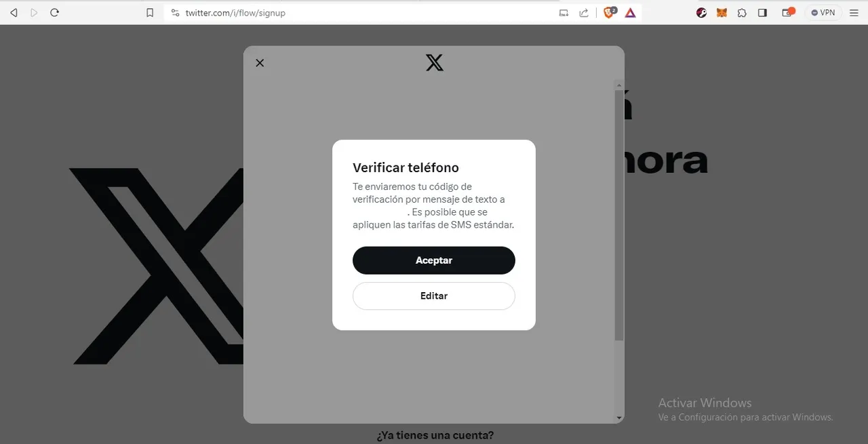
Task: Bookmark this page
Action: pos(150,13)
